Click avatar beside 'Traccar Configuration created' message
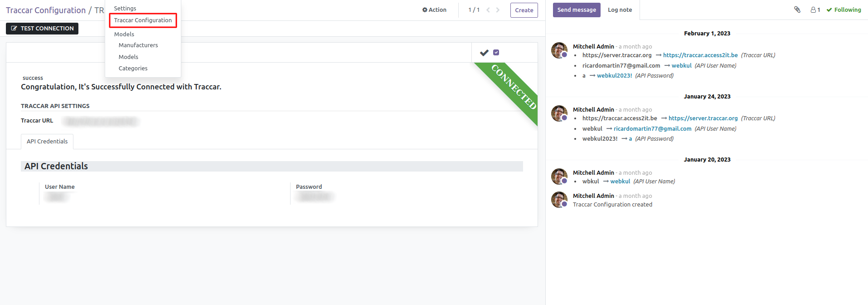 559,200
